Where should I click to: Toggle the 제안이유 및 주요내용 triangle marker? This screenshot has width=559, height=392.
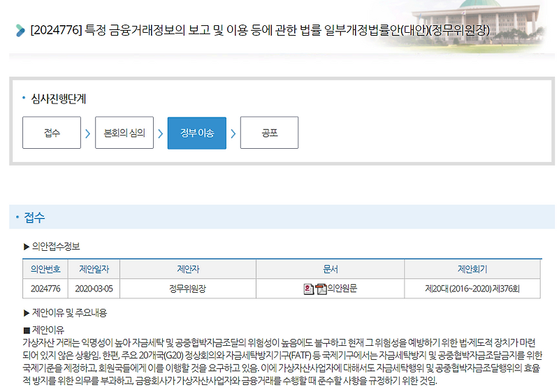pos(26,313)
